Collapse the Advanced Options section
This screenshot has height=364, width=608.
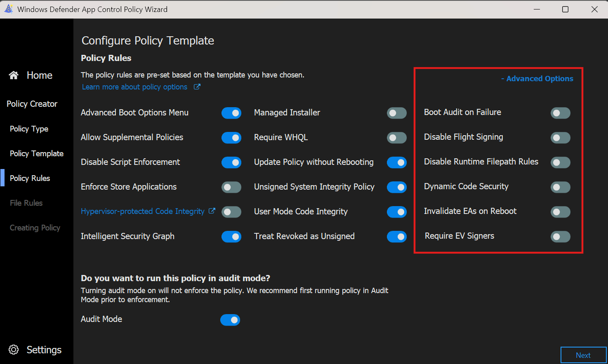coord(537,79)
